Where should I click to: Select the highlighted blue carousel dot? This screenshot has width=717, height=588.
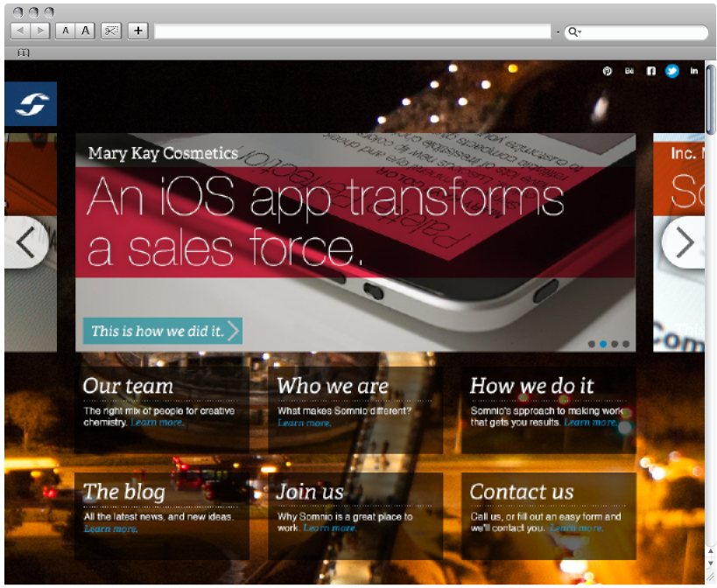603,344
